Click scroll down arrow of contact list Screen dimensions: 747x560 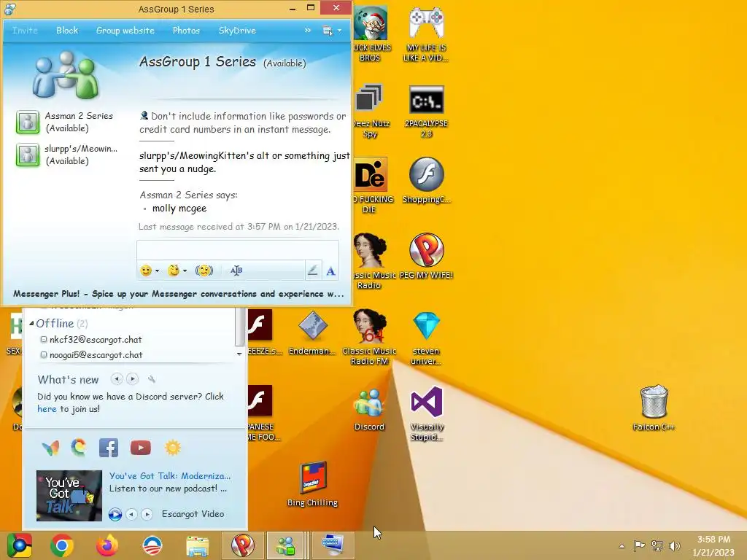tap(239, 354)
